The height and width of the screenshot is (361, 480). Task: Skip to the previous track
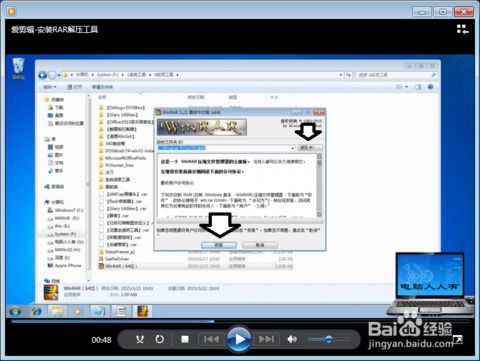coord(211,339)
